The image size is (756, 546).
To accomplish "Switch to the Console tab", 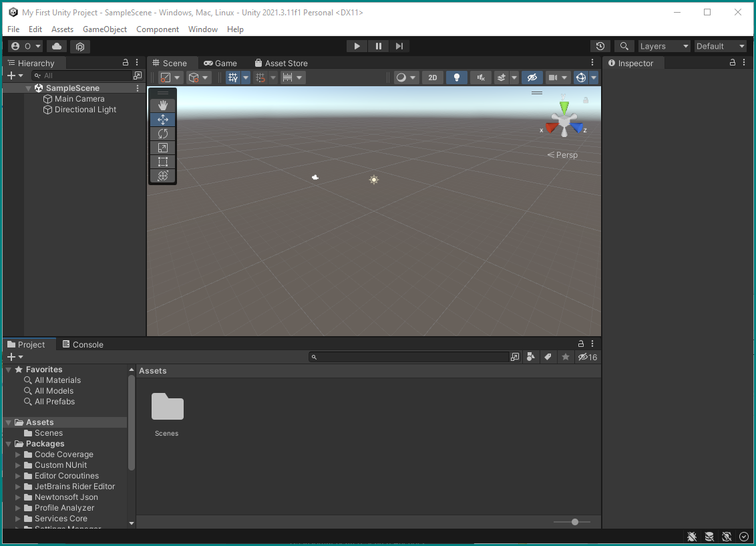I will (x=83, y=344).
